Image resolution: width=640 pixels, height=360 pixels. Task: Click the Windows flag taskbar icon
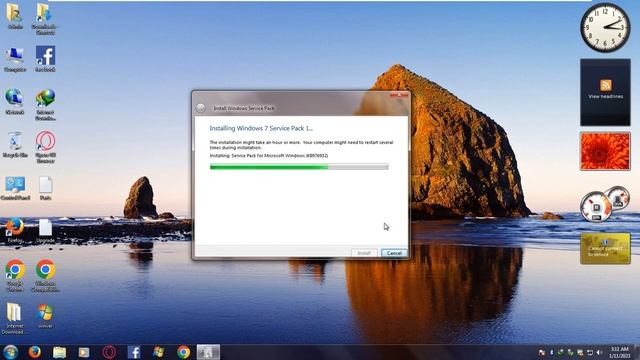(x=159, y=352)
